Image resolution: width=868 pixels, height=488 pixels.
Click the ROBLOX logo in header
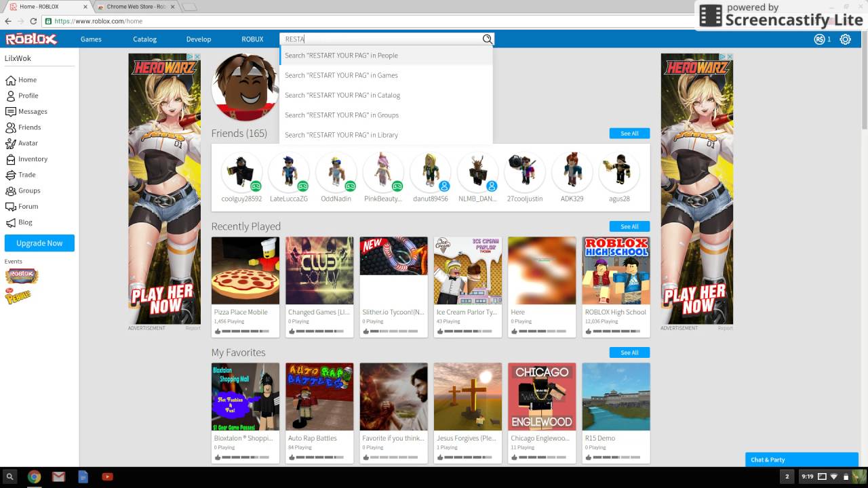click(31, 39)
